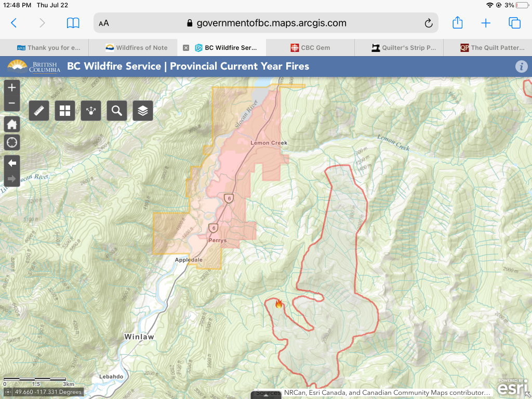Open the layer list panel

143,111
